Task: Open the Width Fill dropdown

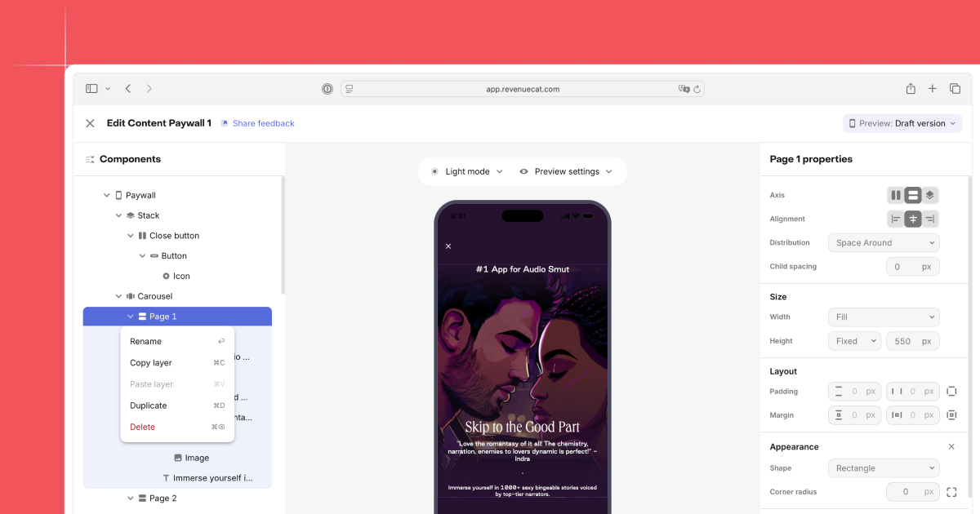Action: [884, 317]
